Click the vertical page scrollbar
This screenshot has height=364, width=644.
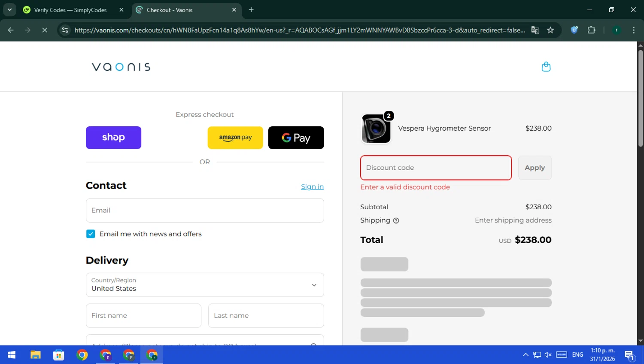(x=641, y=99)
